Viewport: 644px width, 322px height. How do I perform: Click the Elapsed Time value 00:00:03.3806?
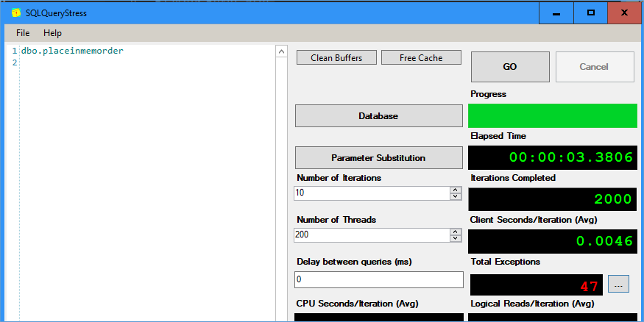pos(571,157)
